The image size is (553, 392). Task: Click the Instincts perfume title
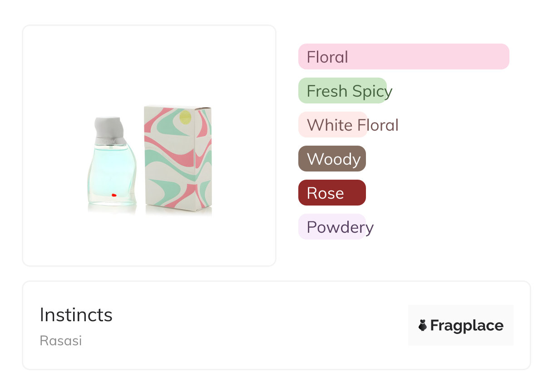tap(76, 315)
